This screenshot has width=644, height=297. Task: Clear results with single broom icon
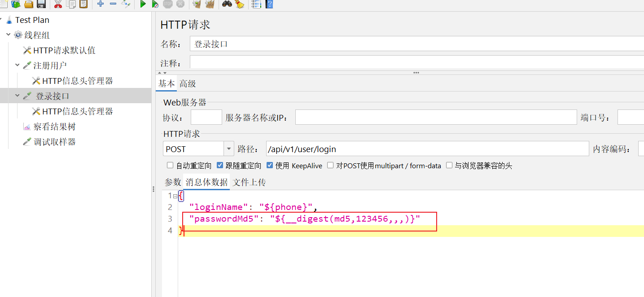[x=197, y=4]
